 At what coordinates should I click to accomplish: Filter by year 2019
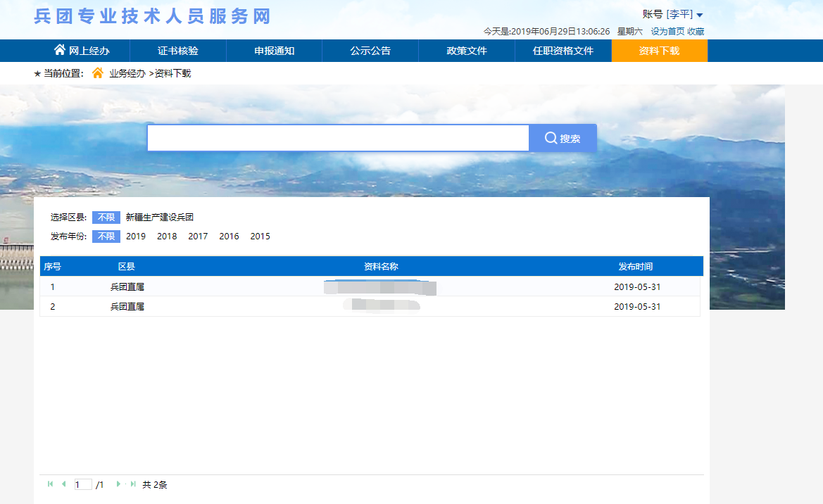point(136,237)
